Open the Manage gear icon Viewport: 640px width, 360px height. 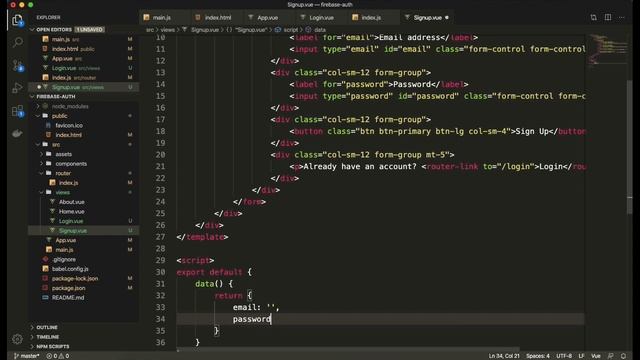click(x=17, y=339)
